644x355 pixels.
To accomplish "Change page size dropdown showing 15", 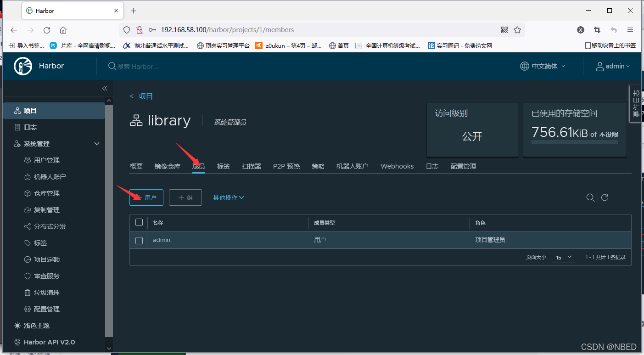I will 563,257.
